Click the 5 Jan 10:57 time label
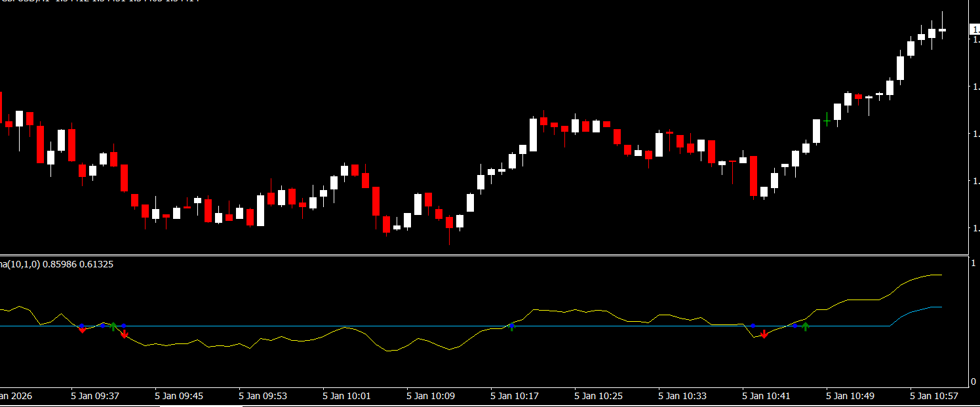The image size is (980, 407). point(934,396)
